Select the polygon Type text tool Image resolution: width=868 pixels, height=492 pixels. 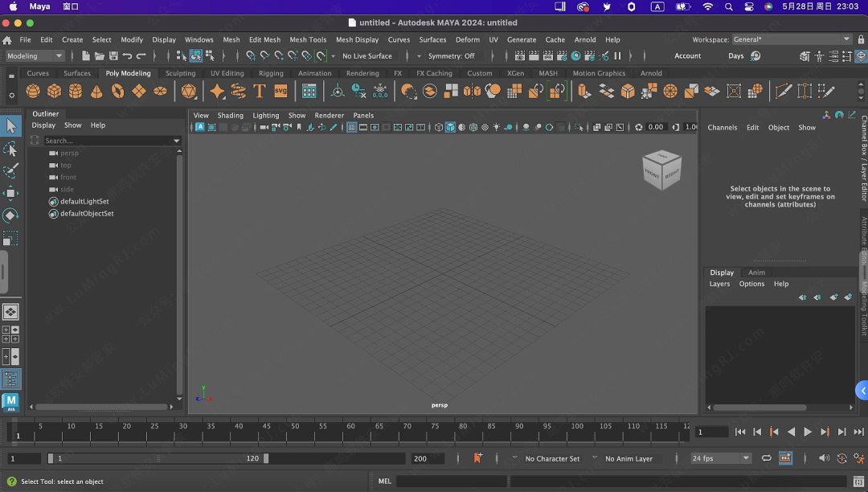(260, 92)
